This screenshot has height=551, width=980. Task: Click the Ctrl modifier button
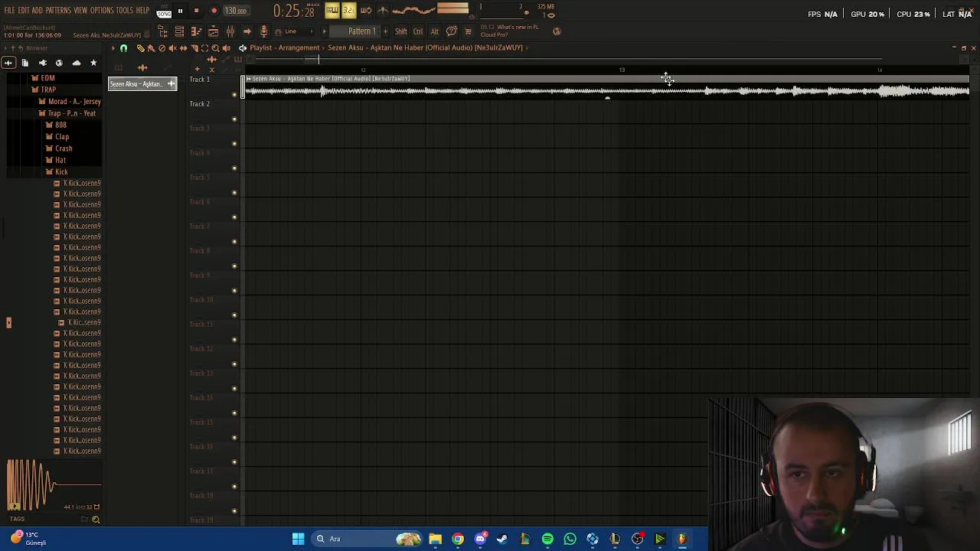coord(418,31)
